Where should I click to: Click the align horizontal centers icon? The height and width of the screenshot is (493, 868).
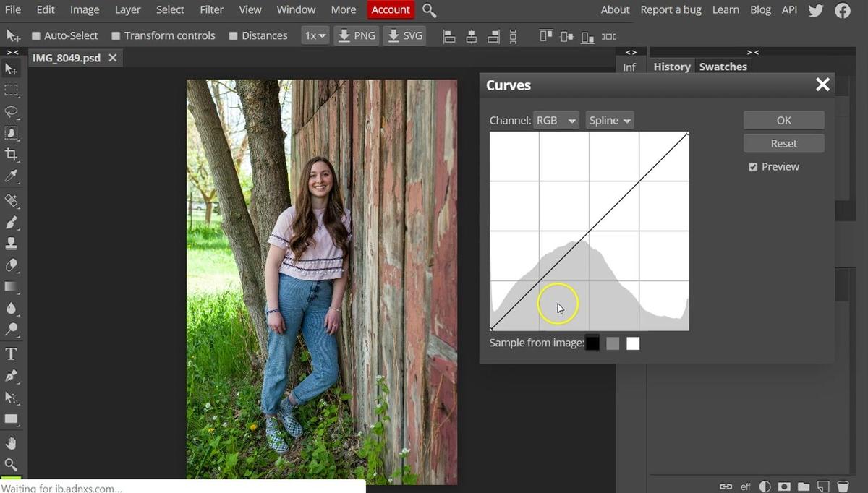click(x=472, y=36)
